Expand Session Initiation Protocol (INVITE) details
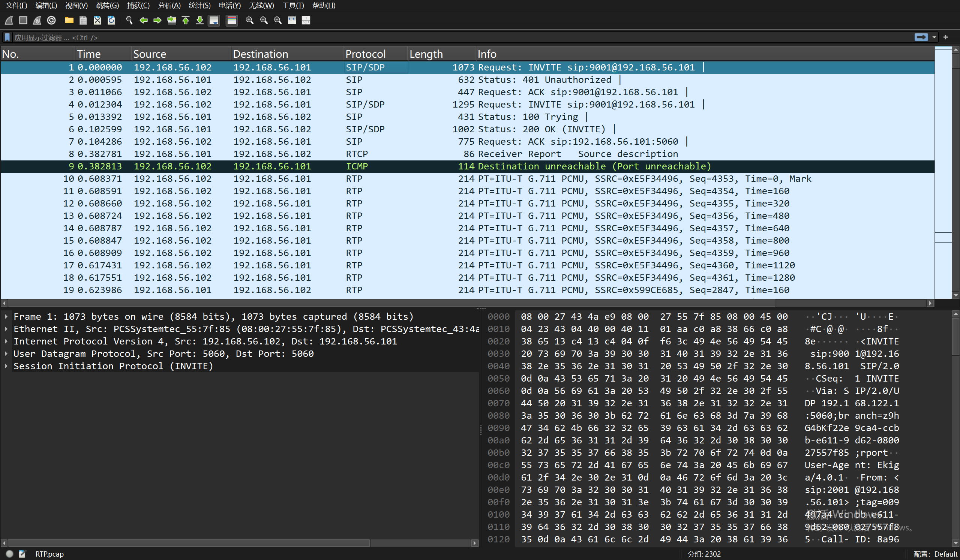 (x=6, y=366)
